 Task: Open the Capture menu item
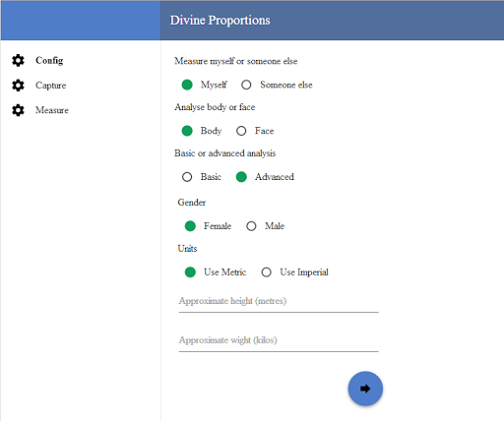click(x=51, y=86)
